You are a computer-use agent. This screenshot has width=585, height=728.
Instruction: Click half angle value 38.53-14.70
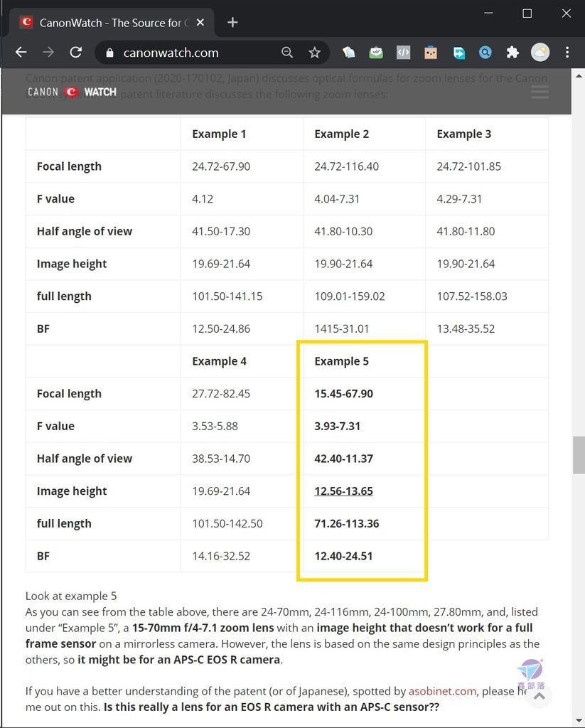click(221, 459)
